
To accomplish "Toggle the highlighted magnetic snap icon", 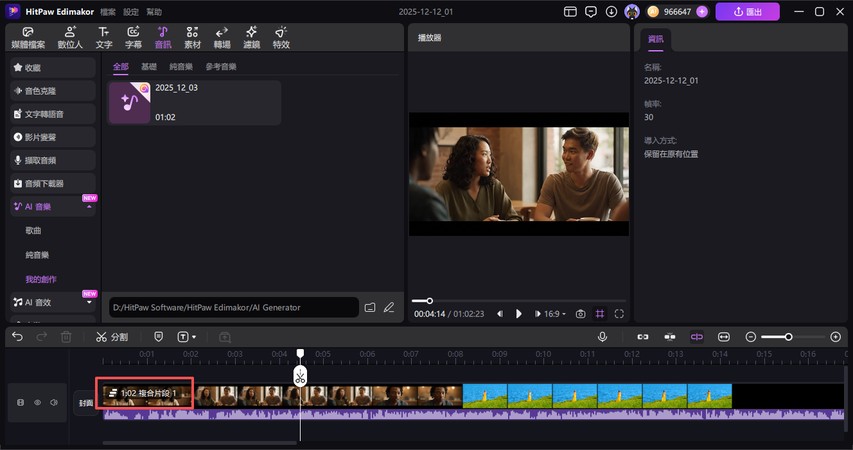I will 696,337.
